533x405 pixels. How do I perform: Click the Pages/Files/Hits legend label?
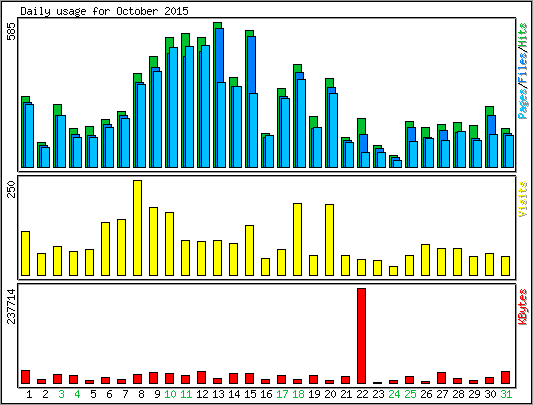pyautogui.click(x=523, y=71)
